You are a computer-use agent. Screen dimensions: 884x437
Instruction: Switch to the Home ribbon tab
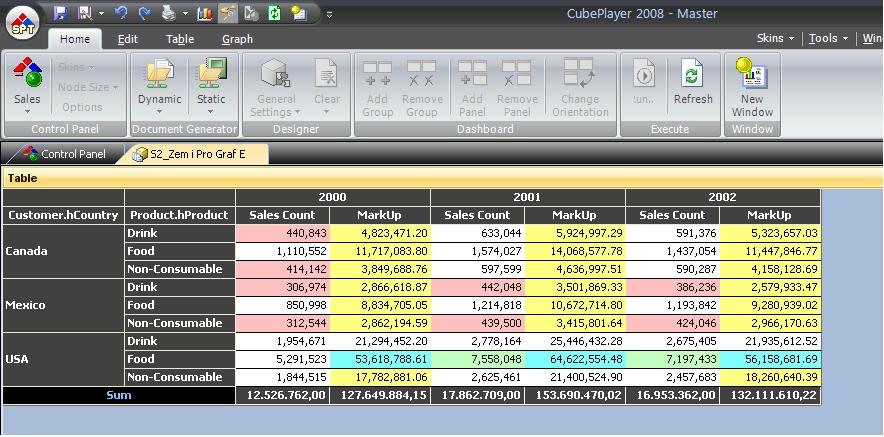[x=75, y=39]
